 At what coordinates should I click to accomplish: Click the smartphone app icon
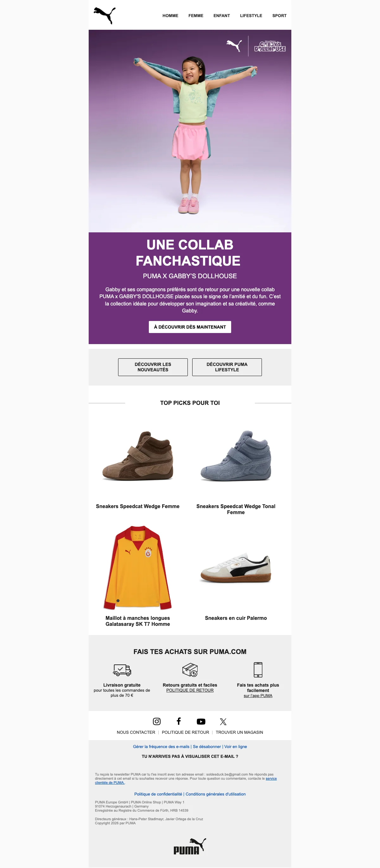[258, 670]
